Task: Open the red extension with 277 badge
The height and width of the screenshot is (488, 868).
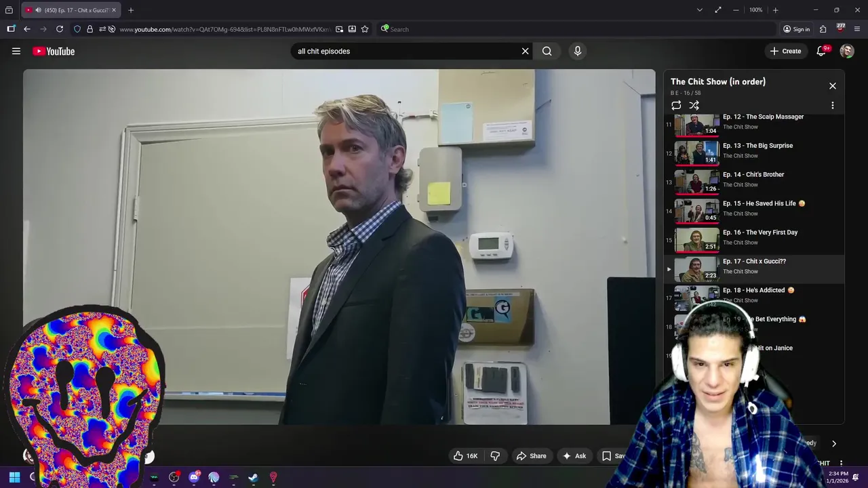Action: pos(840,28)
